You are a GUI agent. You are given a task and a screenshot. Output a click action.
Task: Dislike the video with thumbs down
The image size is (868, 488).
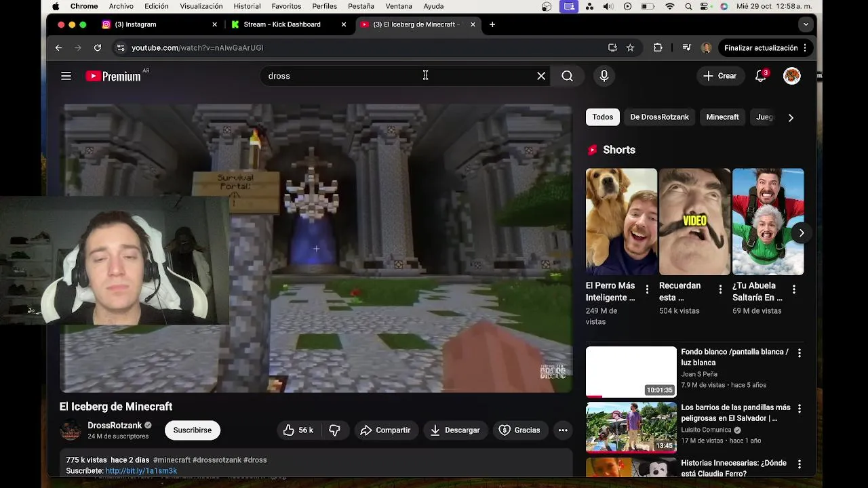point(334,430)
